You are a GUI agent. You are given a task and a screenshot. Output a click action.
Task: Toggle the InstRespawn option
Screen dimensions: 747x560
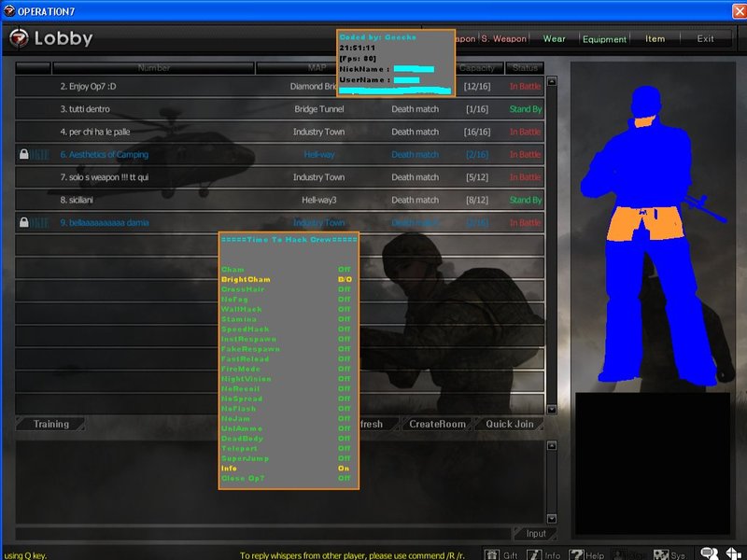(x=287, y=339)
